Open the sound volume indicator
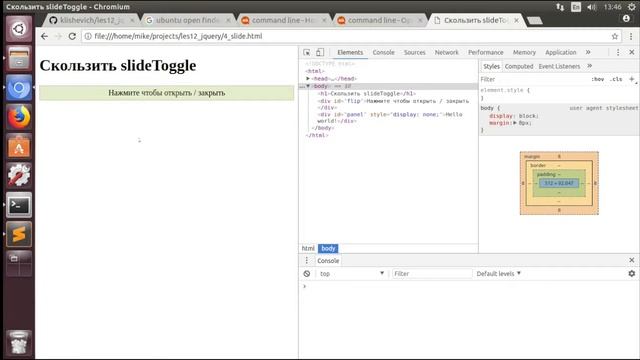Viewport: 640px width, 360px height. click(x=591, y=7)
